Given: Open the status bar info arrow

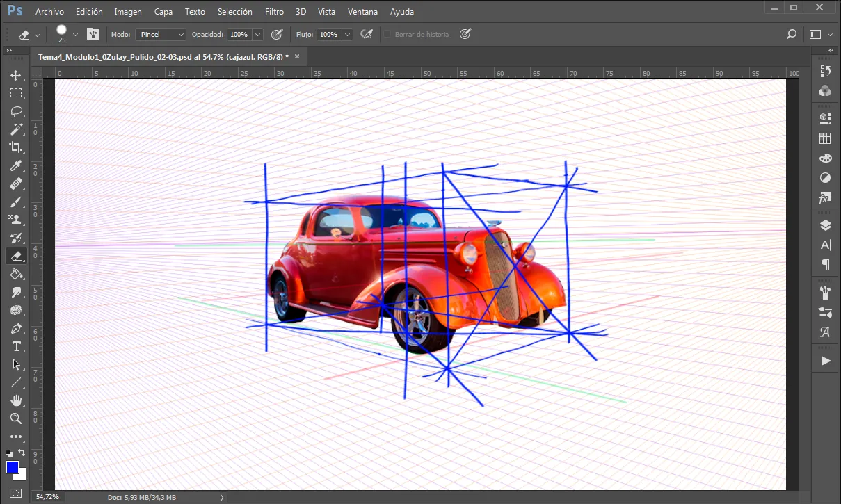Looking at the screenshot, I should pyautogui.click(x=221, y=497).
